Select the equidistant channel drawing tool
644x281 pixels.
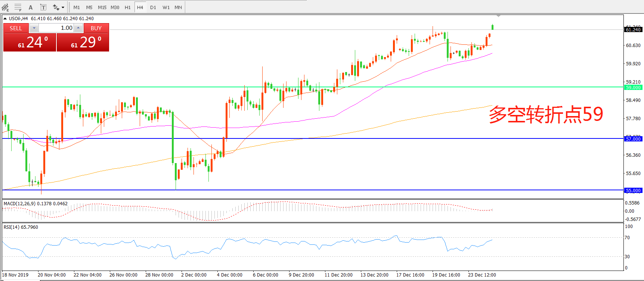[x=5, y=7]
